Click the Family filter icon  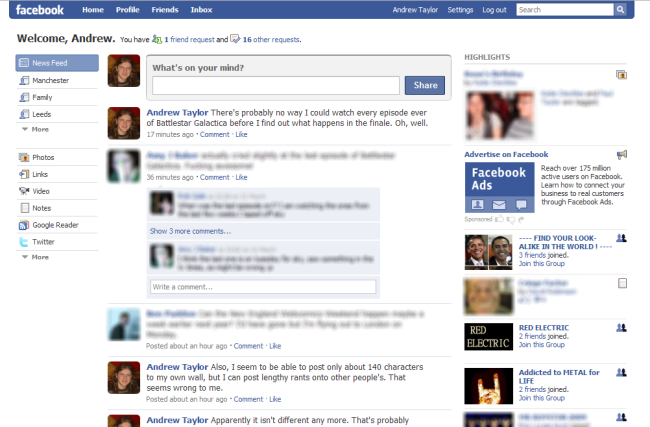pos(24,97)
